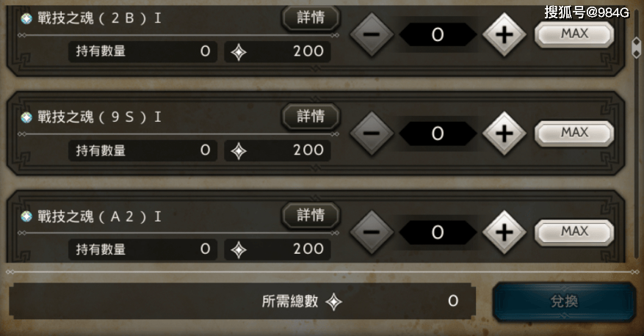Confirm exchange with the 兌換 button

[564, 302]
